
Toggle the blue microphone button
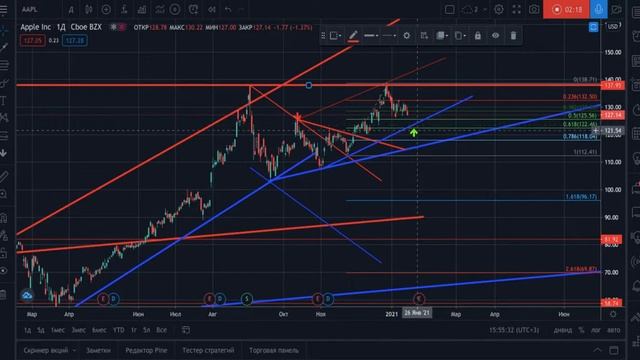click(598, 9)
